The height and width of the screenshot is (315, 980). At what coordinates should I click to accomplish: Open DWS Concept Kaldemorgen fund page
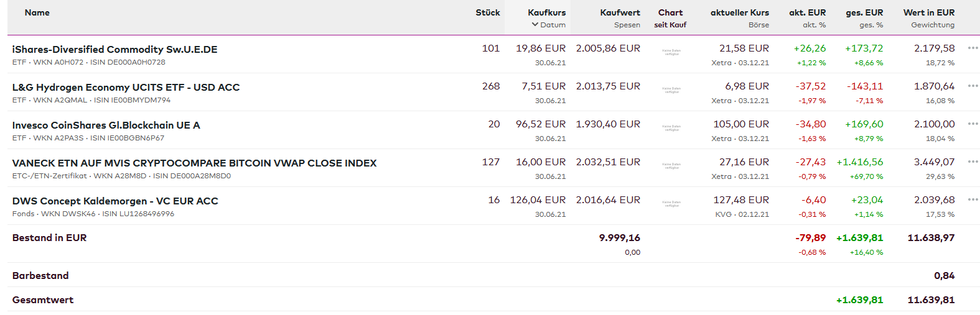click(x=115, y=201)
